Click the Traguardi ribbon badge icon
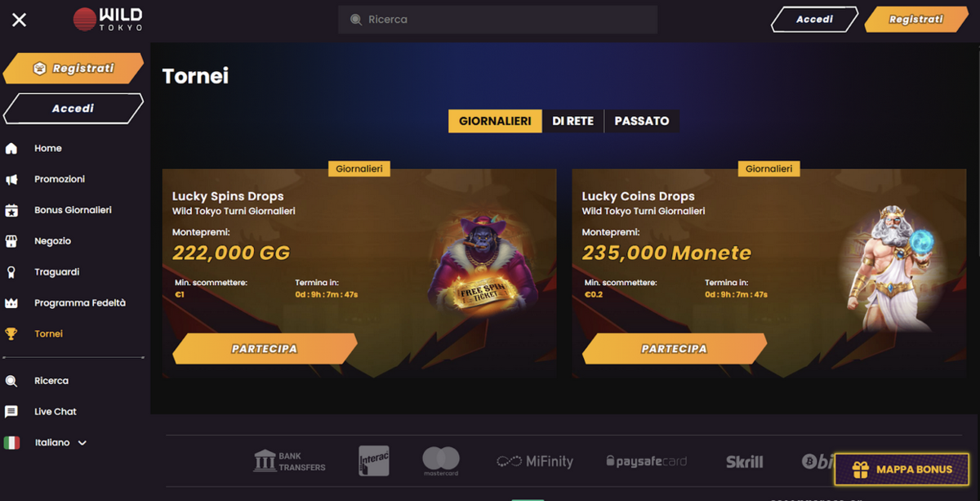The height and width of the screenshot is (501, 980). (x=11, y=272)
